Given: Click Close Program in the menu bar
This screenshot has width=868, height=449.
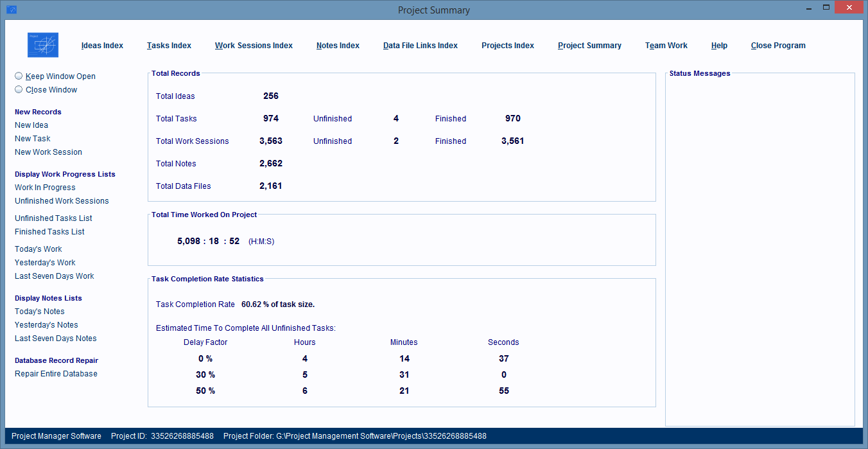Looking at the screenshot, I should (x=777, y=46).
